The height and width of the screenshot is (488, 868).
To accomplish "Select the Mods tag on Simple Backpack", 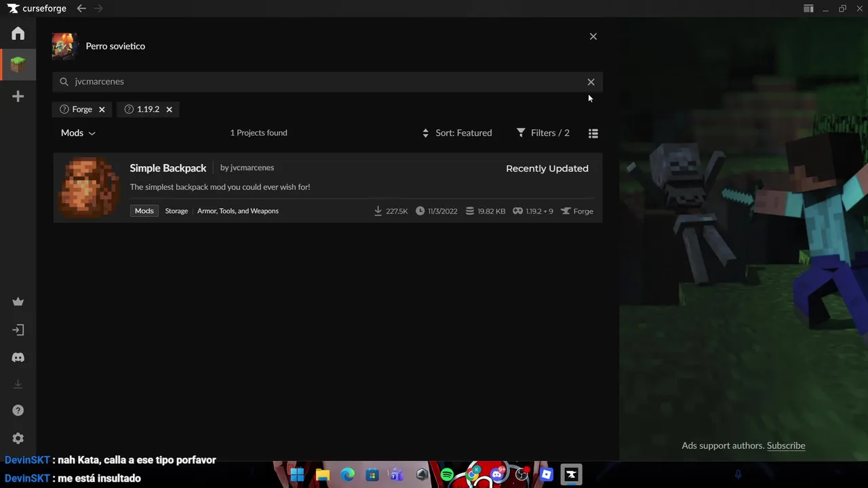I will point(144,211).
